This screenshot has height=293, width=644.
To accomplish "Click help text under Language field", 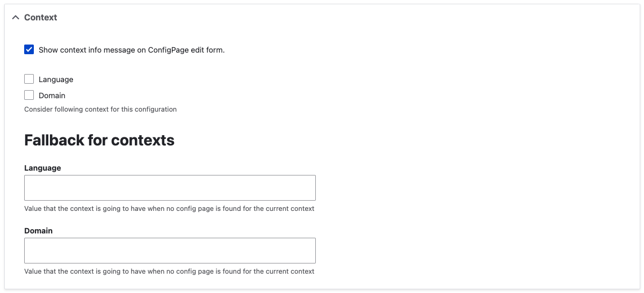I will click(x=169, y=208).
